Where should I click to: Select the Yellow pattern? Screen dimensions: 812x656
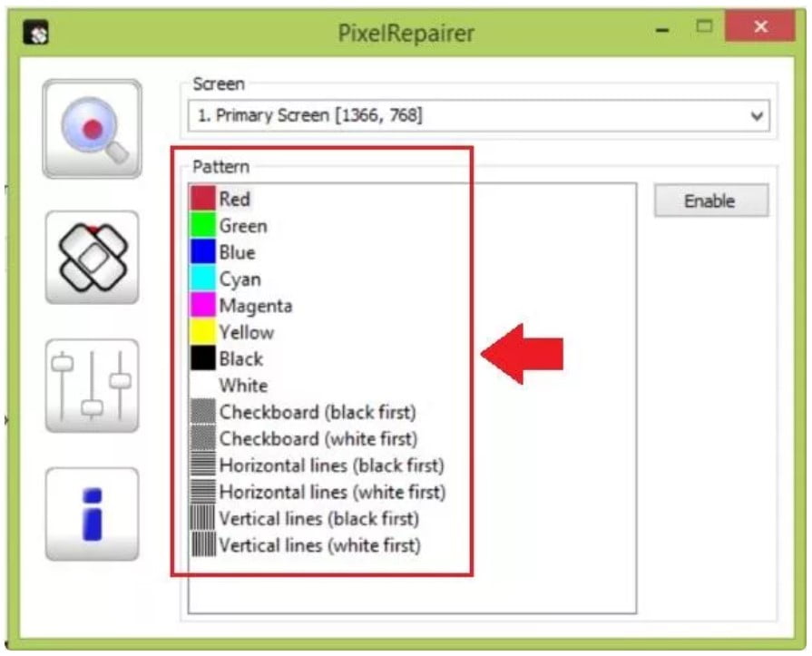click(232, 332)
